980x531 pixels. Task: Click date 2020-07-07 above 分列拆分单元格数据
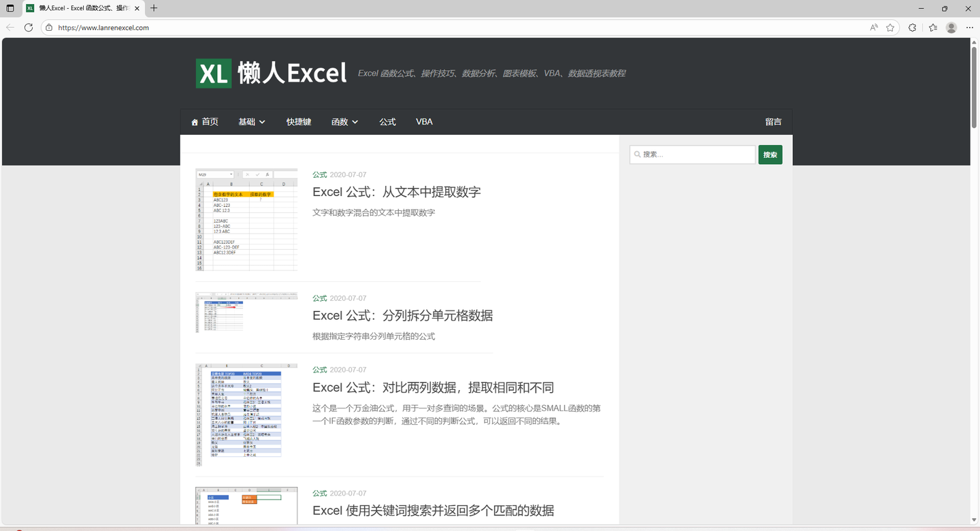tap(348, 298)
